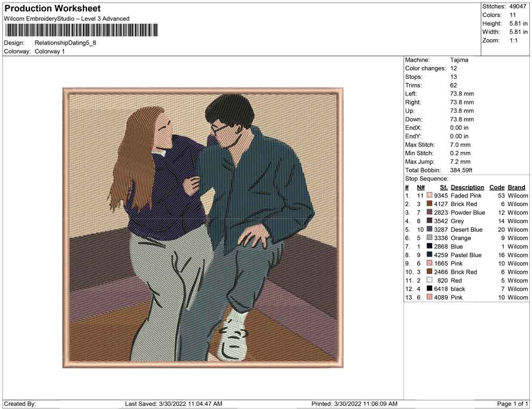Click the Desert Blue color swatch

pos(429,230)
